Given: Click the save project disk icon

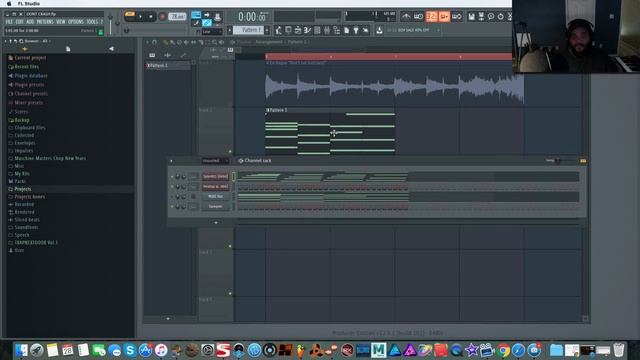Looking at the screenshot, I should pyautogui.click(x=471, y=16).
